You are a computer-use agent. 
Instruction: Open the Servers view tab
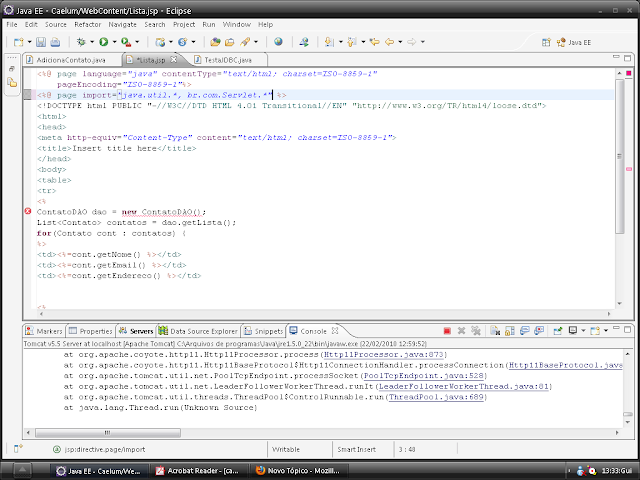(x=136, y=331)
